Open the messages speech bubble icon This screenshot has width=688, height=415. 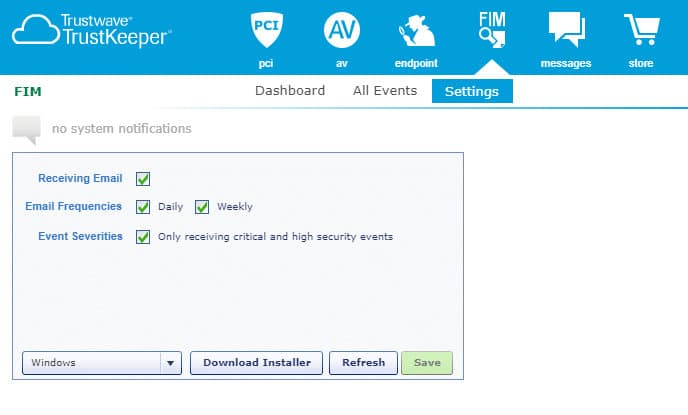(x=566, y=29)
